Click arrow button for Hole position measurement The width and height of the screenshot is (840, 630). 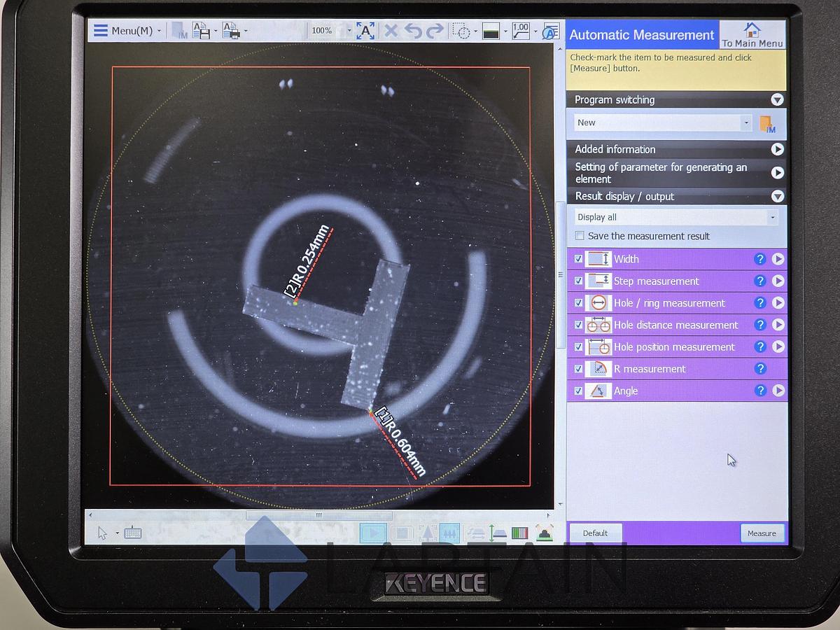[778, 346]
